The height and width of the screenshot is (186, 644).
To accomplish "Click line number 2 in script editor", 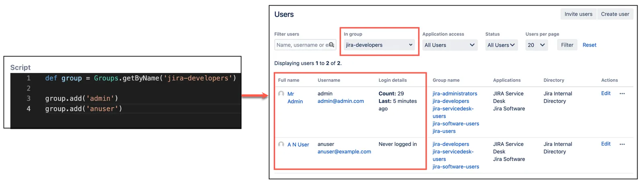I will pos(29,88).
